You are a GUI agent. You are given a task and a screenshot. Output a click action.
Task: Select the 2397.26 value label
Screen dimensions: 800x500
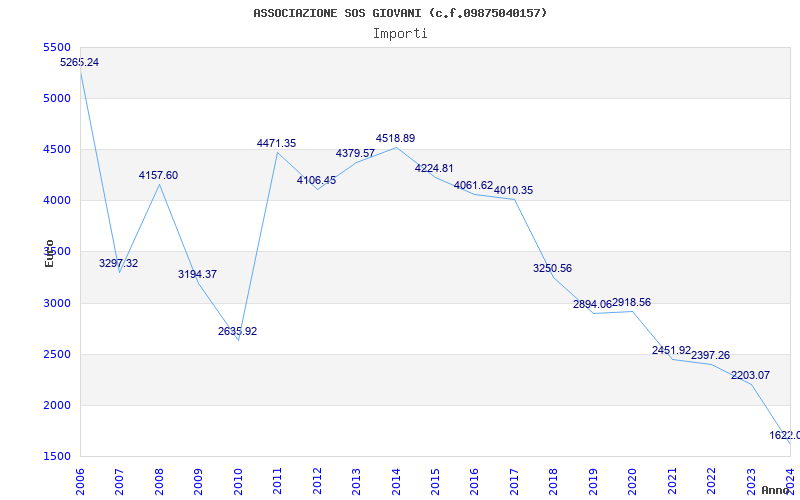point(710,356)
